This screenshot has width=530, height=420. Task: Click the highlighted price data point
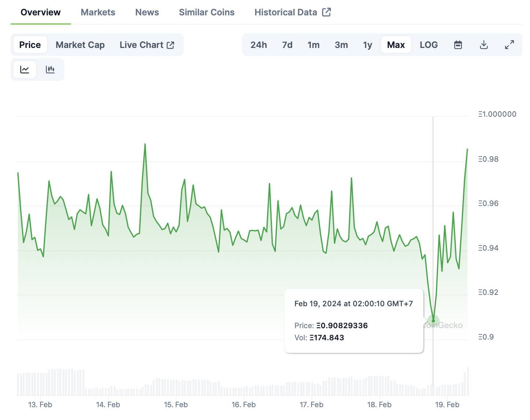433,321
